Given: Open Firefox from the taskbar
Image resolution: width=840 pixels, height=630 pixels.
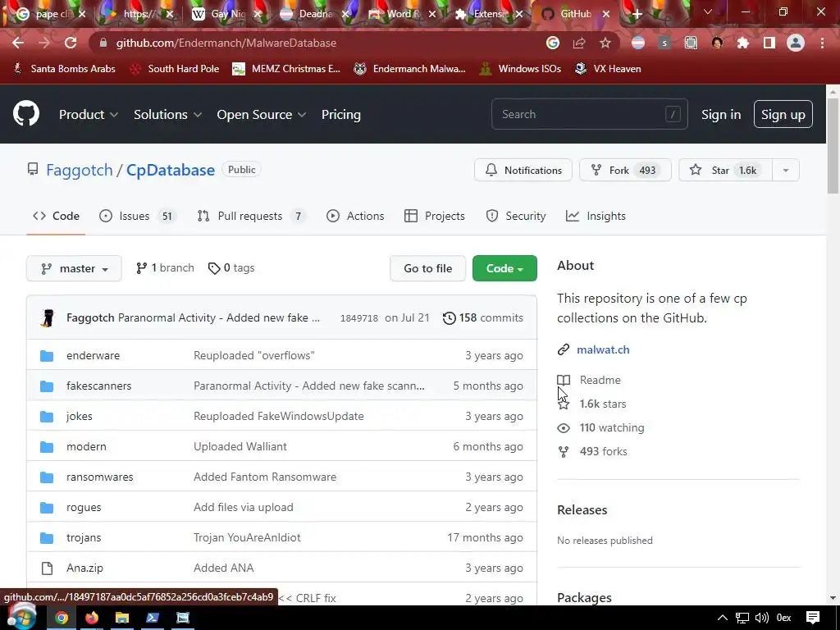Looking at the screenshot, I should click(92, 618).
